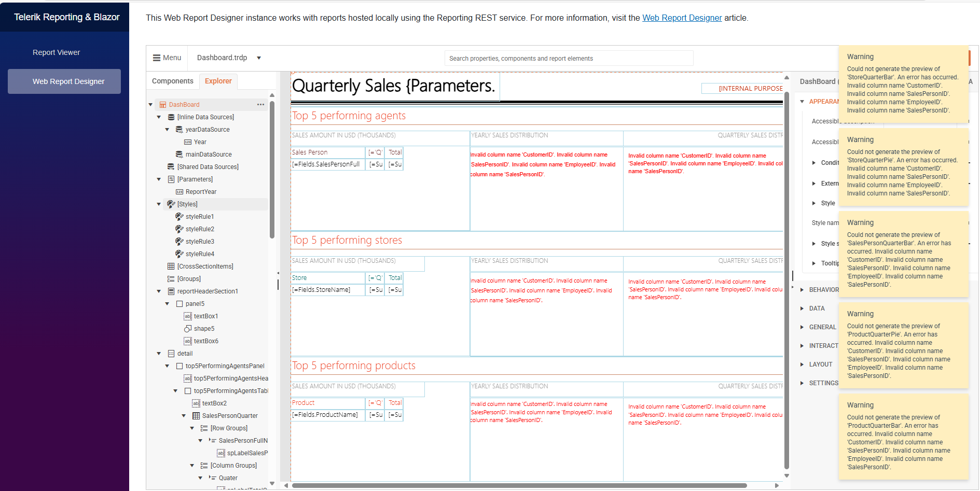
Task: Click the textBox2 text box icon
Action: pyautogui.click(x=196, y=403)
